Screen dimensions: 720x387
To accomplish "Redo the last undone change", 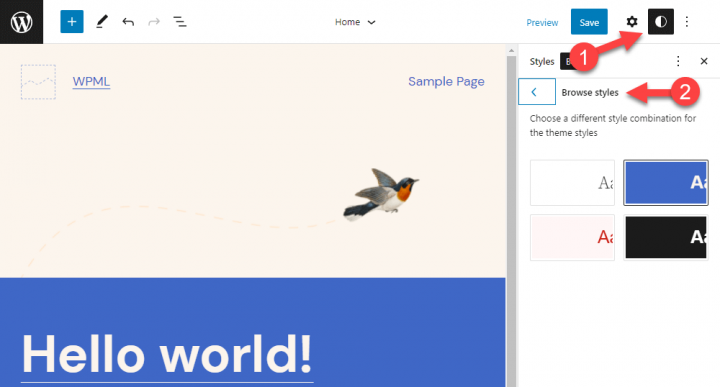I will click(x=154, y=22).
